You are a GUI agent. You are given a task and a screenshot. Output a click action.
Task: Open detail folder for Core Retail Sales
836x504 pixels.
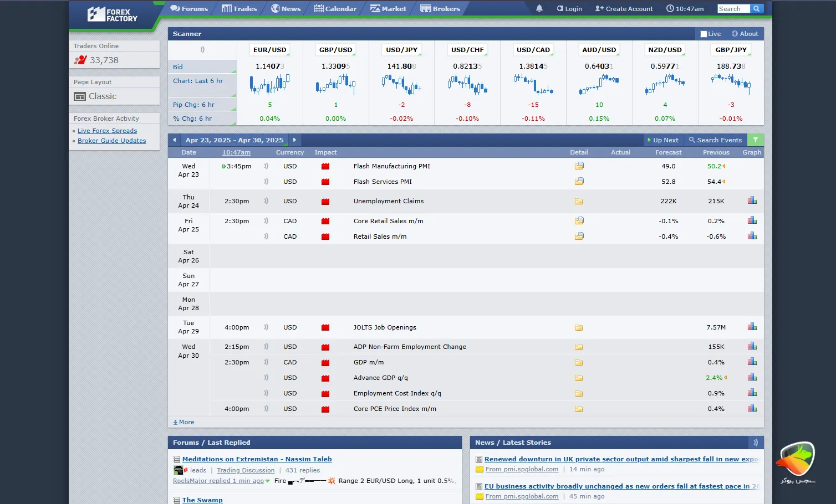coord(579,220)
